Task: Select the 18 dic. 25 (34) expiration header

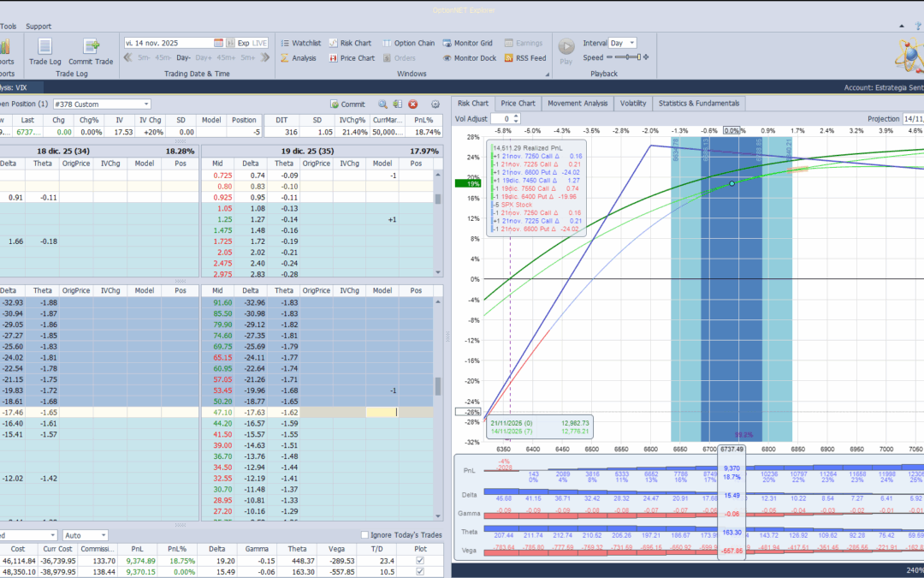Action: point(99,151)
